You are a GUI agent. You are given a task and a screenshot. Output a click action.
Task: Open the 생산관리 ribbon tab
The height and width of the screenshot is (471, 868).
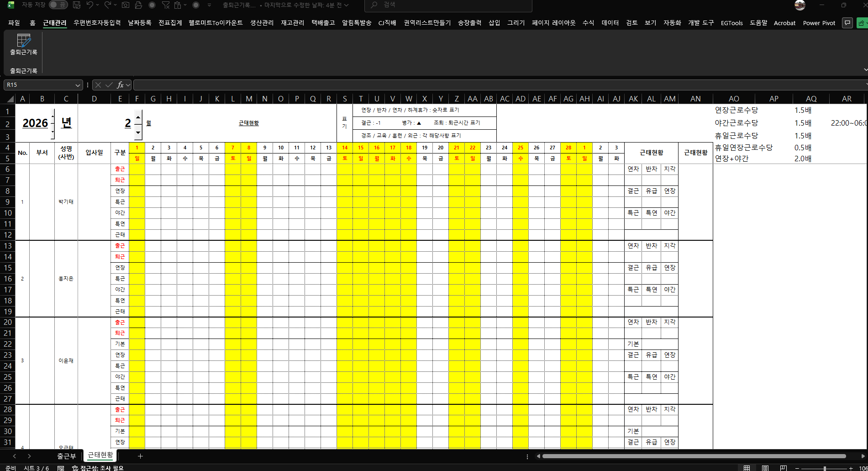[x=262, y=23]
